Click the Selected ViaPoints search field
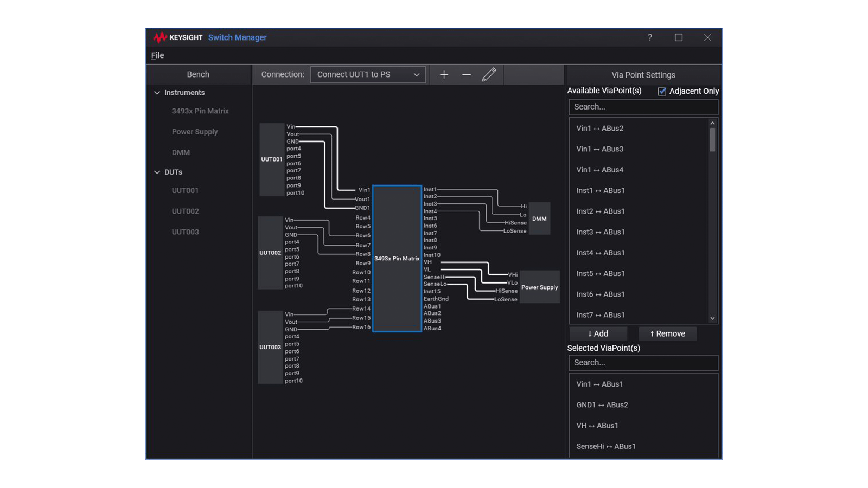868x488 pixels. click(x=643, y=363)
